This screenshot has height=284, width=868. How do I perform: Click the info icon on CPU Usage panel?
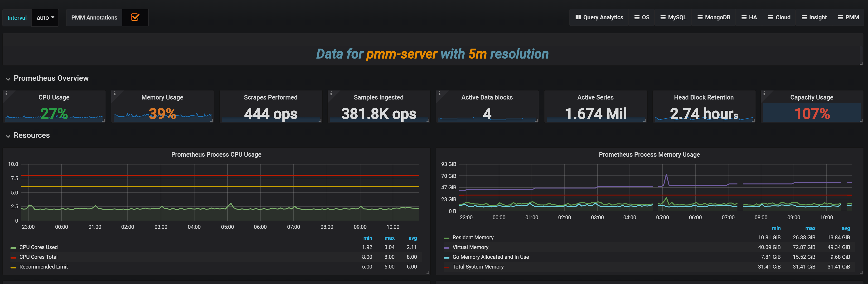pos(6,93)
